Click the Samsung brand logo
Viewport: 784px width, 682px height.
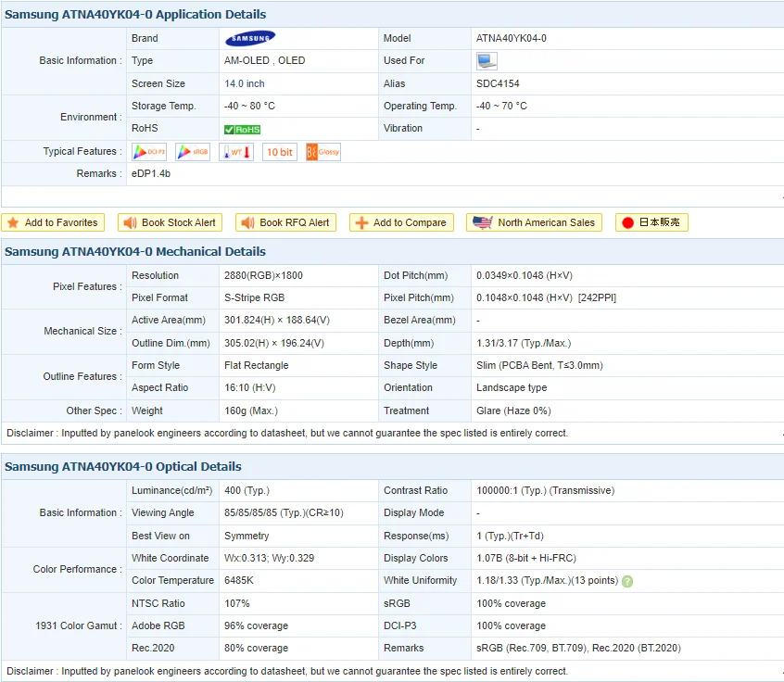250,38
